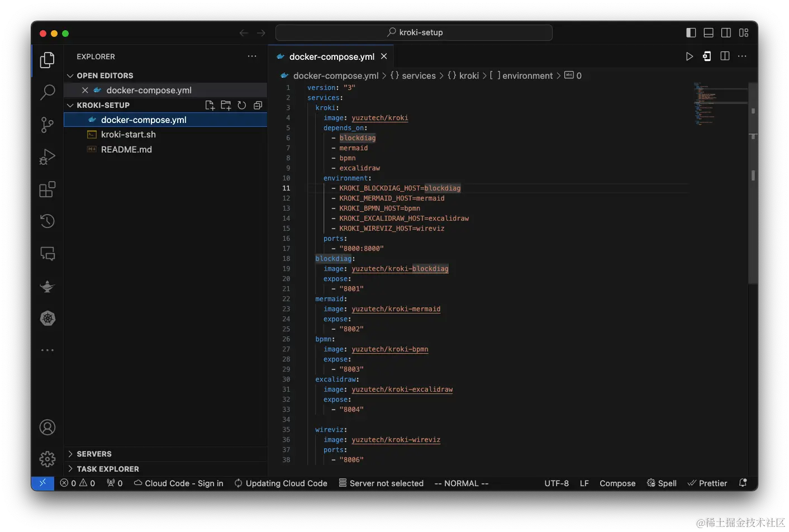Open the kroki breadcrumb dropdown
The width and height of the screenshot is (789, 532).
[463, 75]
